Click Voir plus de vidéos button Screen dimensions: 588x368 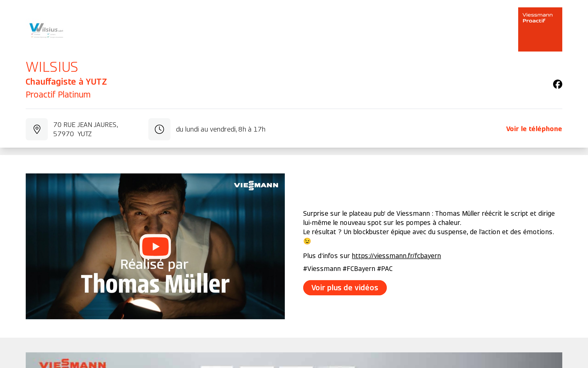pyautogui.click(x=345, y=288)
